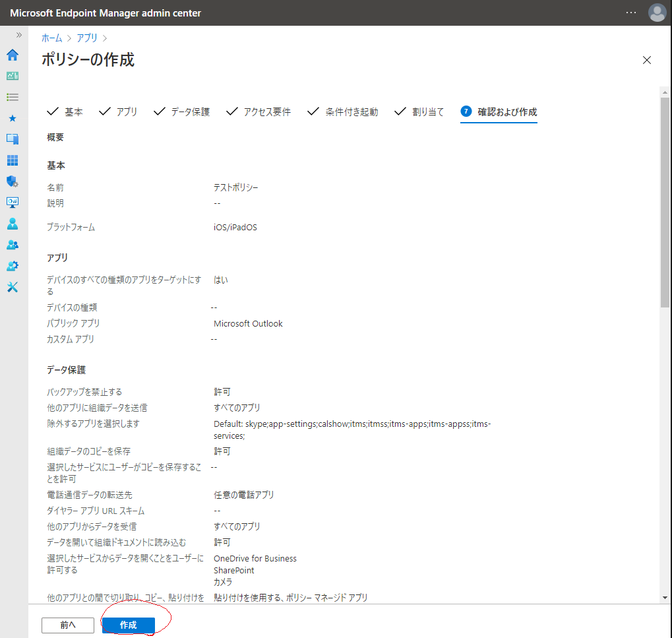Screen dimensions: 672x638
Task: Click the 任意の電話アプリ value
Action: coord(244,495)
